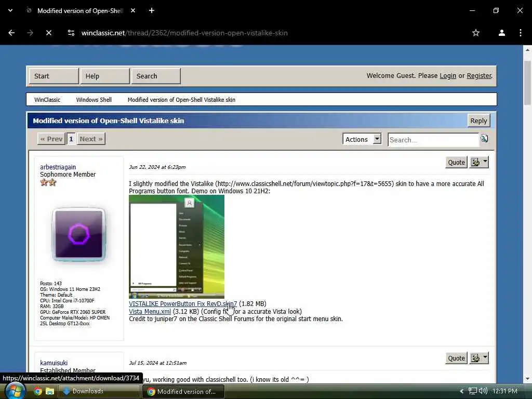532x399 pixels.
Task: Enlarge the Vista start menu demo screenshot
Action: (x=177, y=247)
